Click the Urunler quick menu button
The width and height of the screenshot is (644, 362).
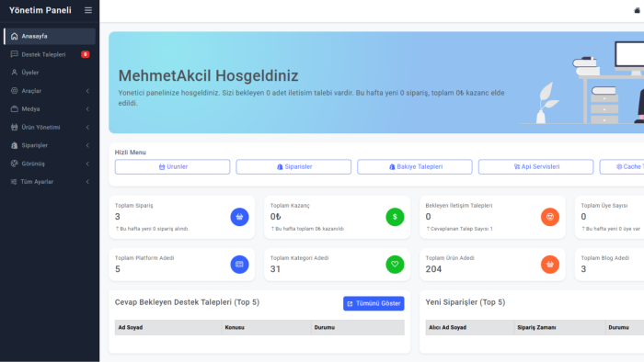(173, 167)
